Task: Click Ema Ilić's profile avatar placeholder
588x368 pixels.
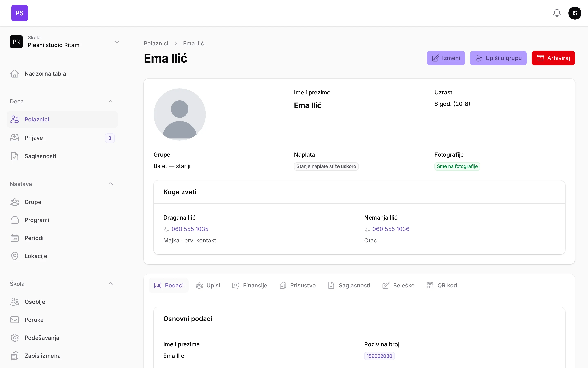Action: click(x=179, y=114)
